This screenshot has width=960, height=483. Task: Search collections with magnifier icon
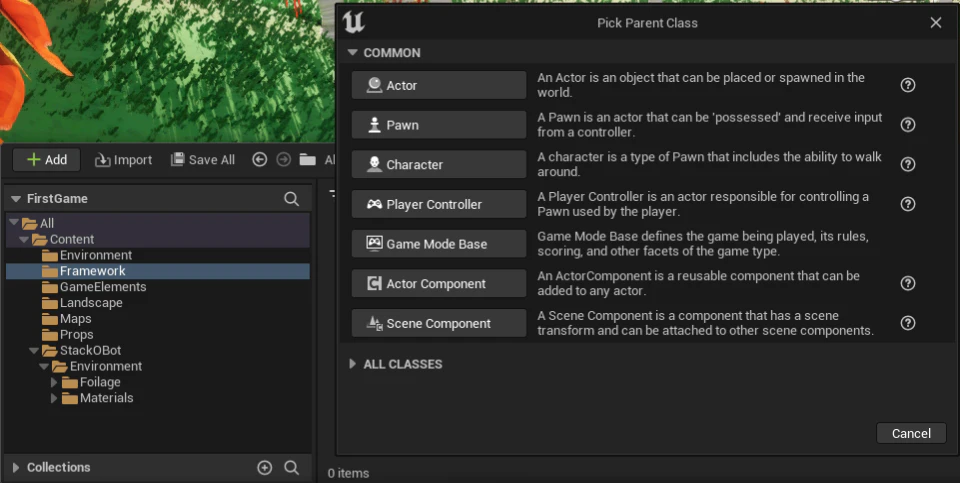pyautogui.click(x=291, y=468)
